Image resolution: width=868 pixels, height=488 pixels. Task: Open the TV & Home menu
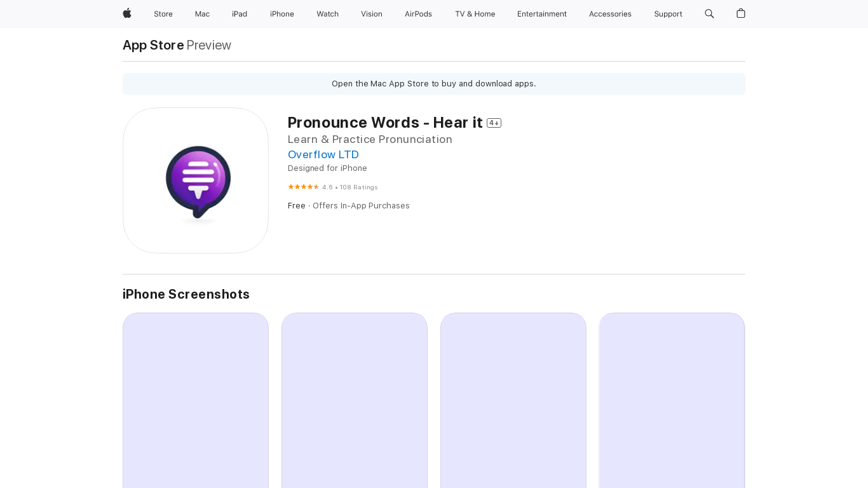pyautogui.click(x=475, y=14)
